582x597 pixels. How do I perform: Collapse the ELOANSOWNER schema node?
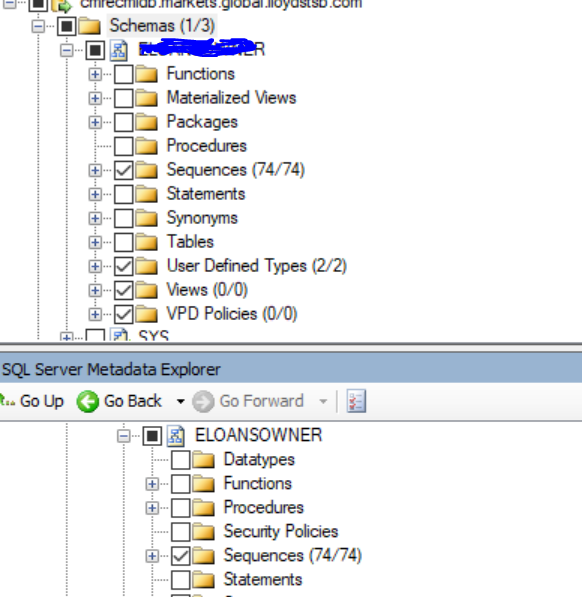click(123, 436)
